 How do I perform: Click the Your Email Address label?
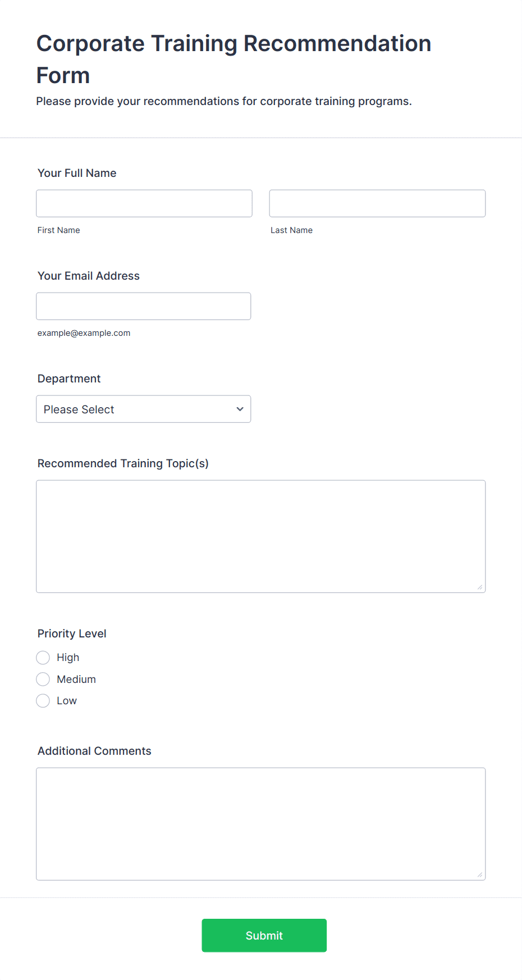(89, 276)
